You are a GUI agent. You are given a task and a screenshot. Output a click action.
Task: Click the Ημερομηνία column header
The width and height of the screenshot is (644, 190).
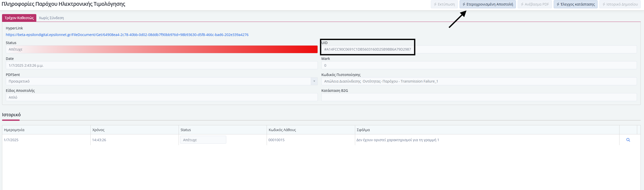pyautogui.click(x=46, y=130)
